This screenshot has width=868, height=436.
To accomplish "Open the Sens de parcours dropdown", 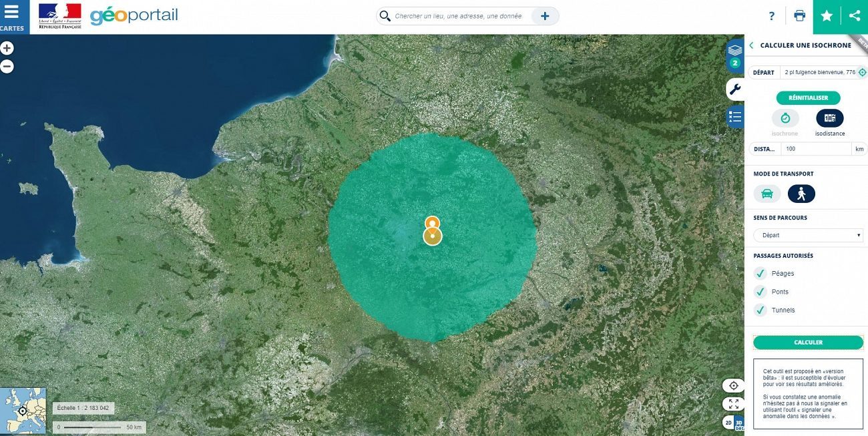I will tap(808, 235).
